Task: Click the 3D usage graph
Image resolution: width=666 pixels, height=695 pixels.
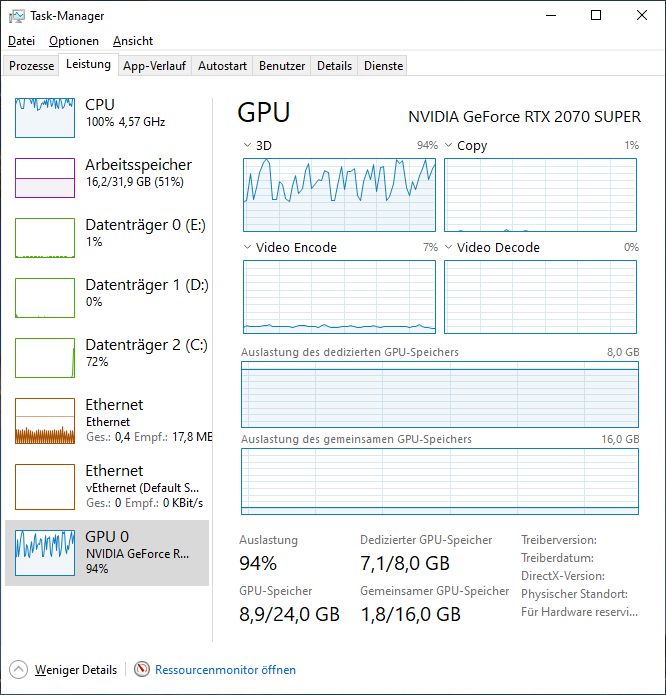Action: (x=339, y=195)
